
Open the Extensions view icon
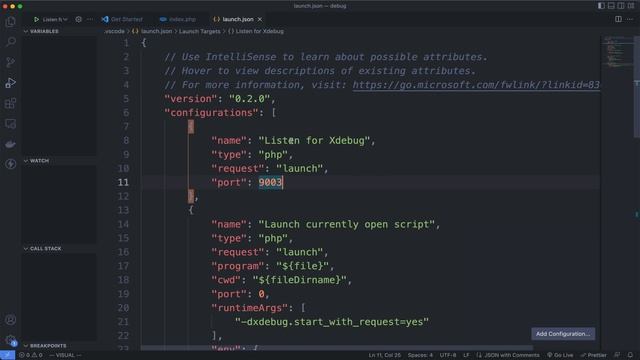[x=11, y=103]
